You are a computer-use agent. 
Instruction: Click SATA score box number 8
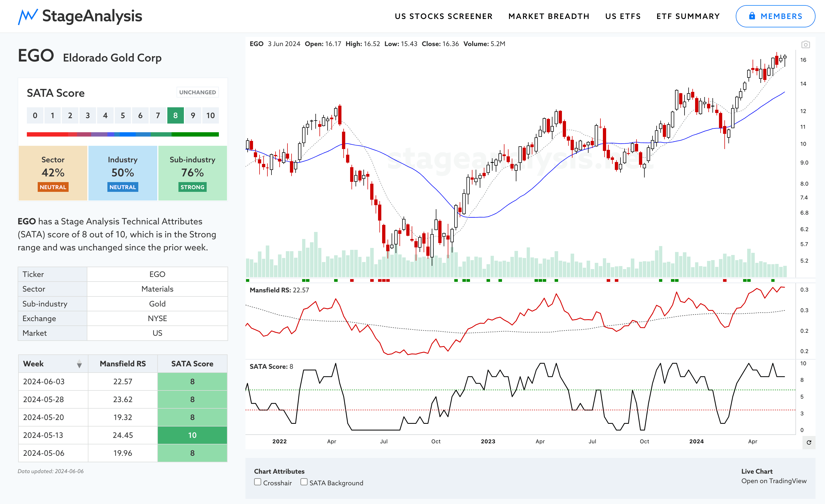[175, 115]
